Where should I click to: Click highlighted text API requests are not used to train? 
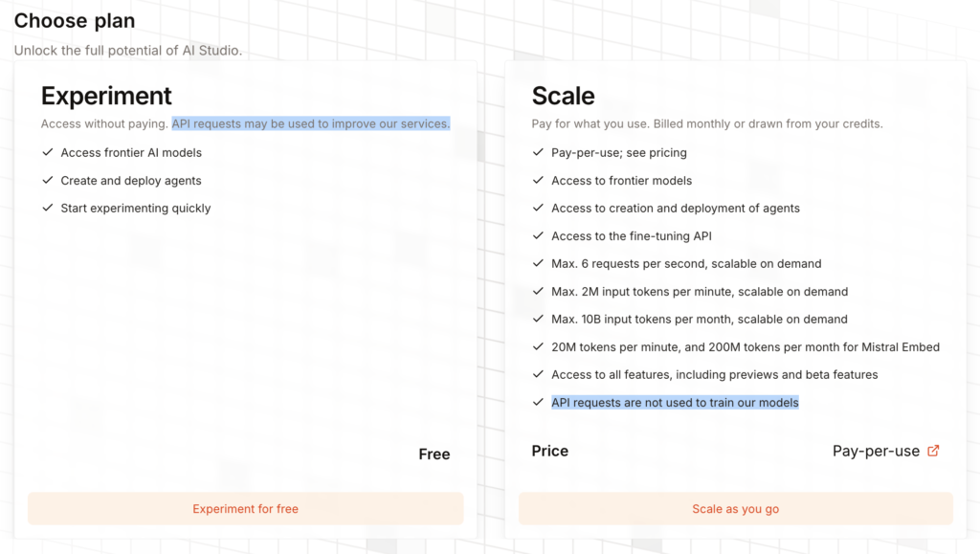[x=675, y=402]
